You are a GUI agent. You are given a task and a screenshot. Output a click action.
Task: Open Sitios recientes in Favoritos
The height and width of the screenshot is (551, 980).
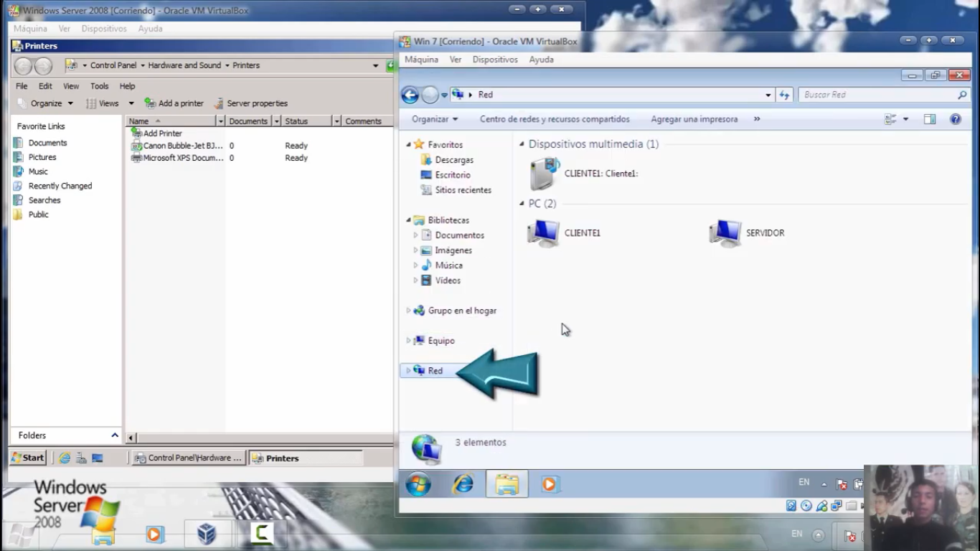tap(463, 190)
